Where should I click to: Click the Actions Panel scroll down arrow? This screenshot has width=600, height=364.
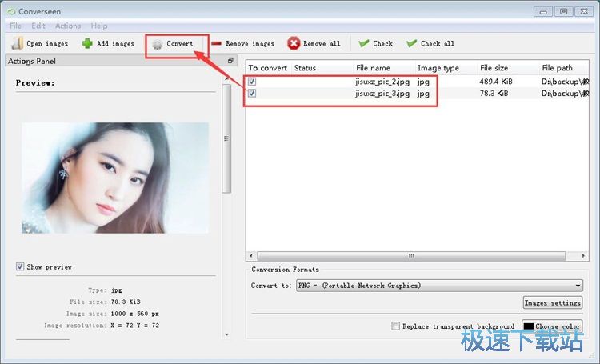point(227,334)
